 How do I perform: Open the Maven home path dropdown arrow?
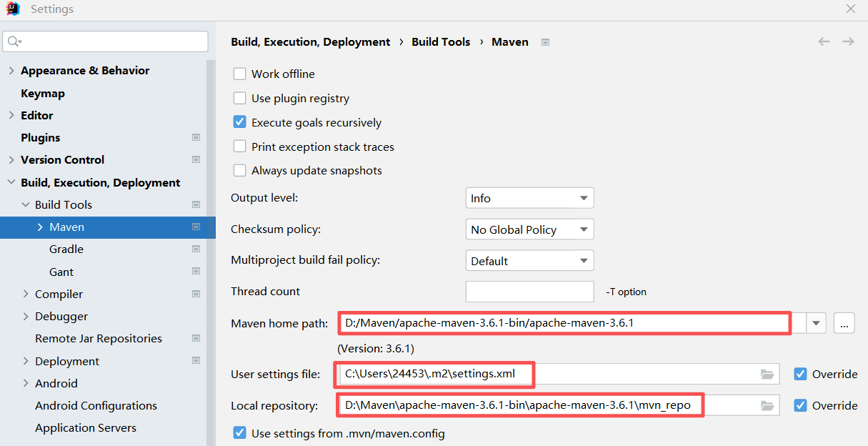pyautogui.click(x=817, y=323)
